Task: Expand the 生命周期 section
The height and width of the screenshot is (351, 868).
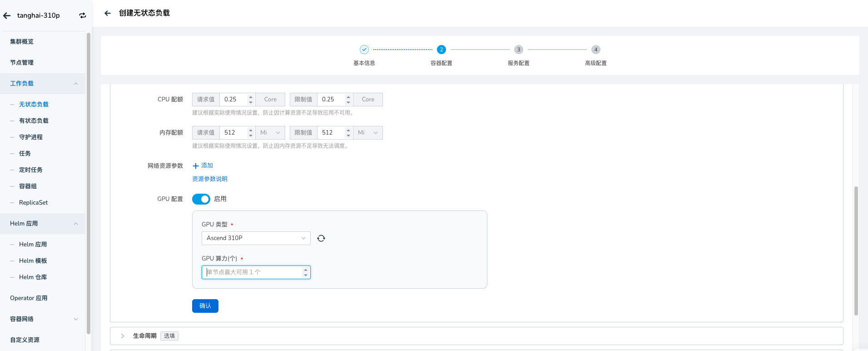Action: pos(123,336)
